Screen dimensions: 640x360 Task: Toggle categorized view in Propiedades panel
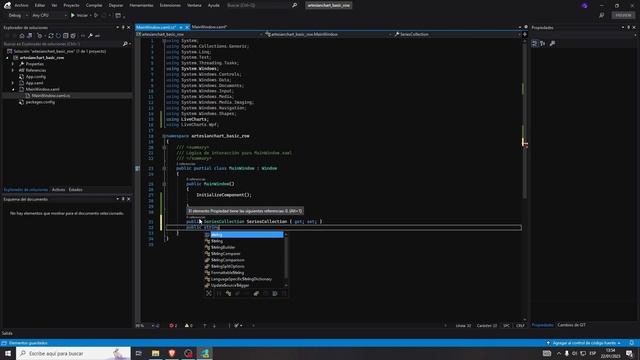(535, 43)
